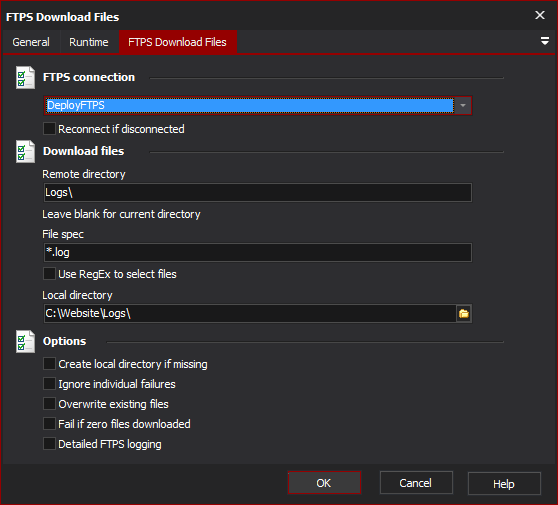The image size is (558, 505).
Task: Open the Runtime tab
Action: coord(89,42)
